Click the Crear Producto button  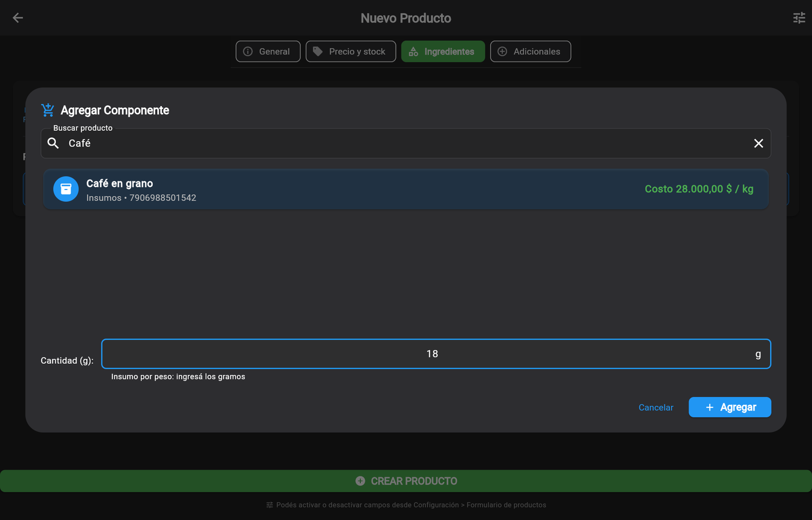pos(406,481)
